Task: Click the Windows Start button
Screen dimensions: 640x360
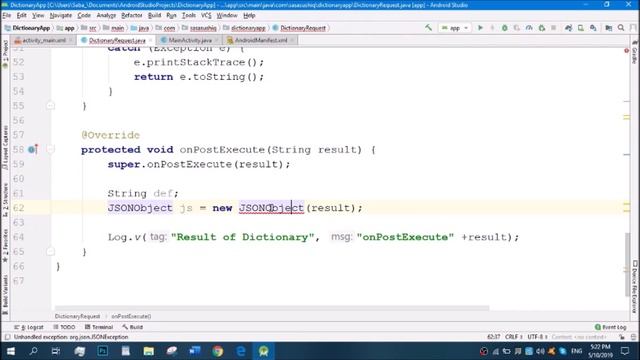Action: (11, 351)
